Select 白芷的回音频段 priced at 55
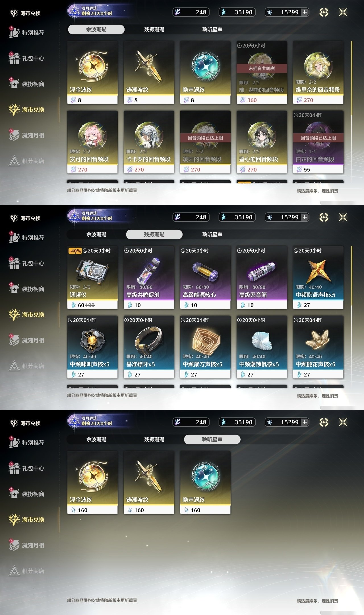The width and height of the screenshot is (364, 615). [318, 142]
